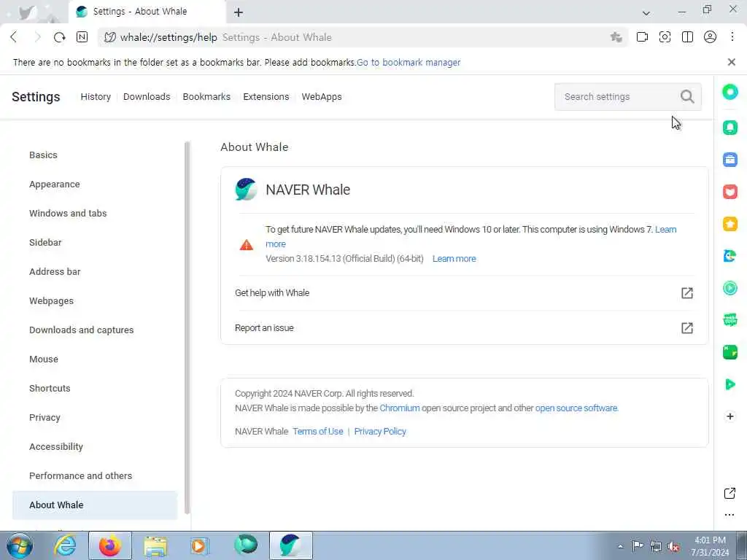This screenshot has height=560, width=747.
Task: Open the three-dot browser menu
Action: [732, 37]
